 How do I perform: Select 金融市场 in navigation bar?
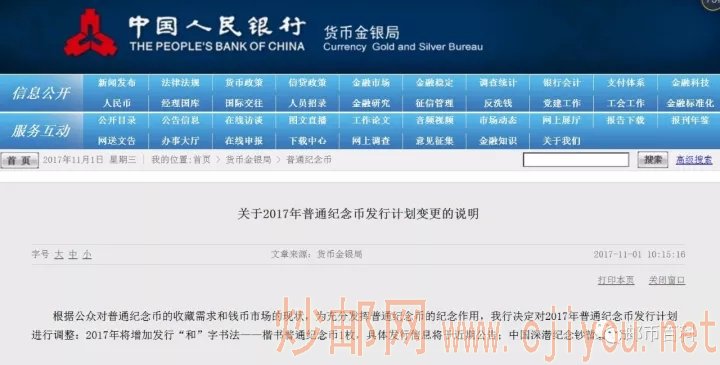coord(371,83)
